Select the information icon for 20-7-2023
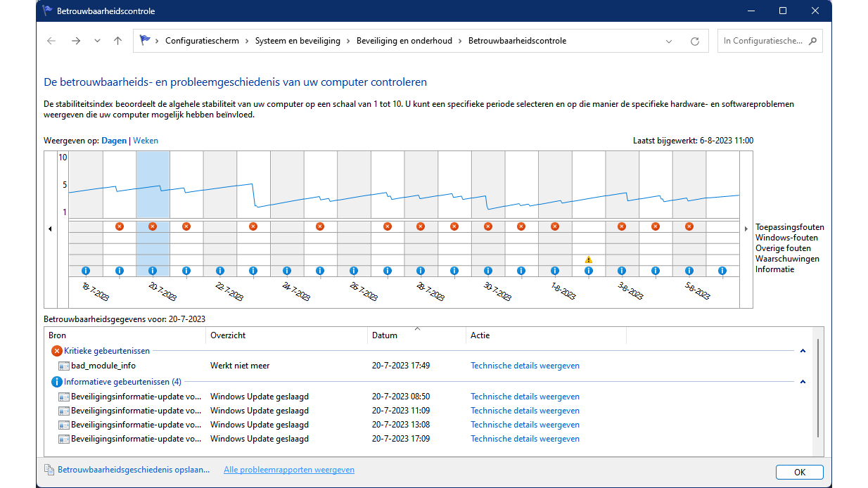Image resolution: width=868 pixels, height=488 pixels. click(153, 271)
